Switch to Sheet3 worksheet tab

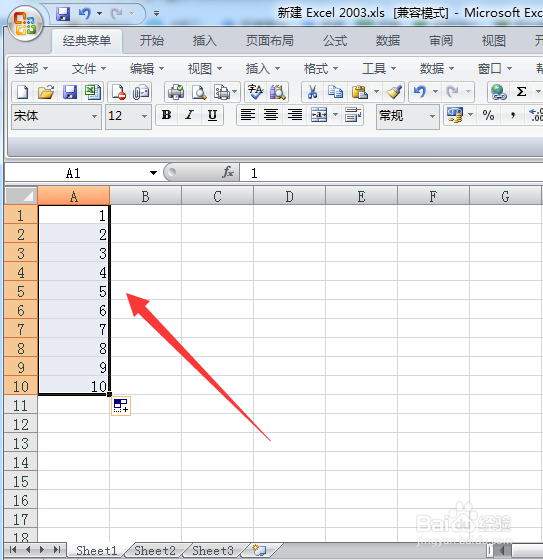pyautogui.click(x=213, y=550)
